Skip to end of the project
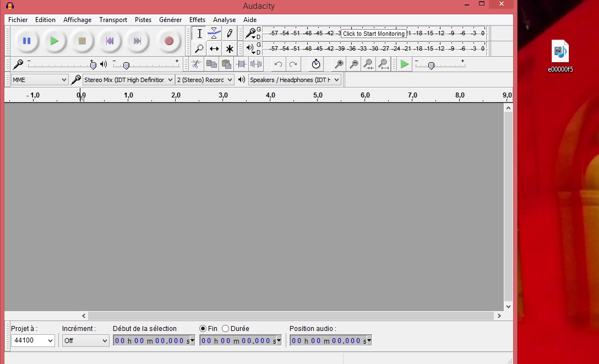599x364 pixels. tap(137, 41)
